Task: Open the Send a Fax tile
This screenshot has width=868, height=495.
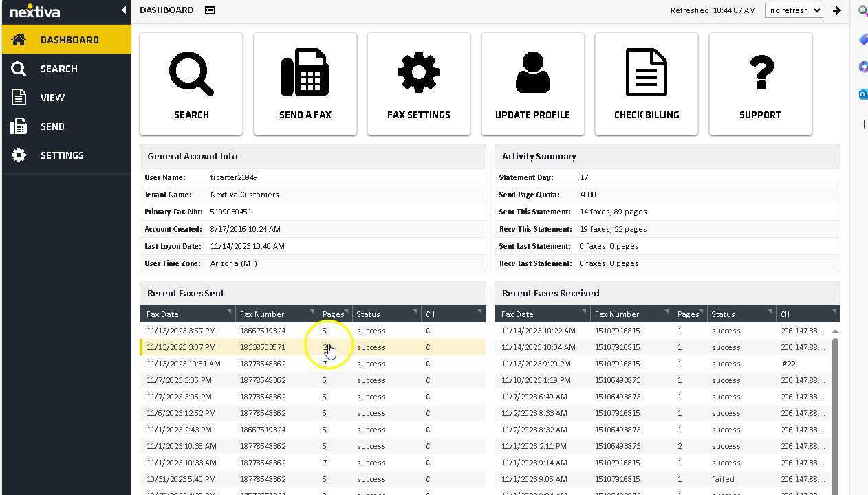Action: [x=305, y=84]
